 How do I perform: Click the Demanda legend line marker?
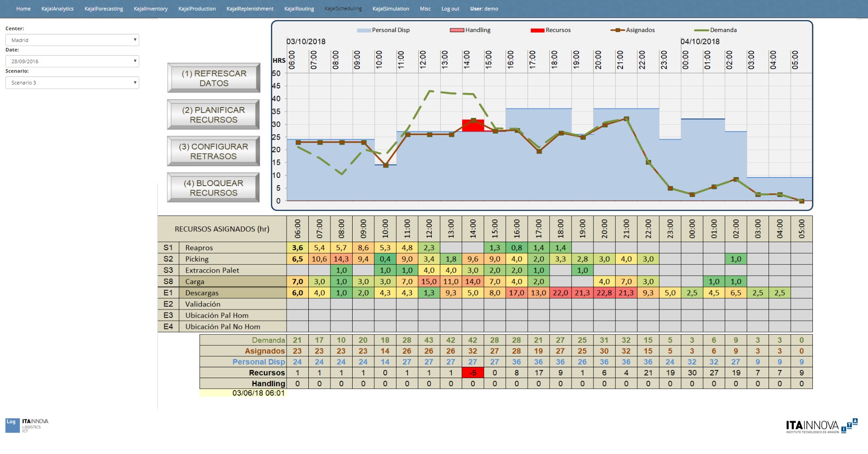pos(701,30)
